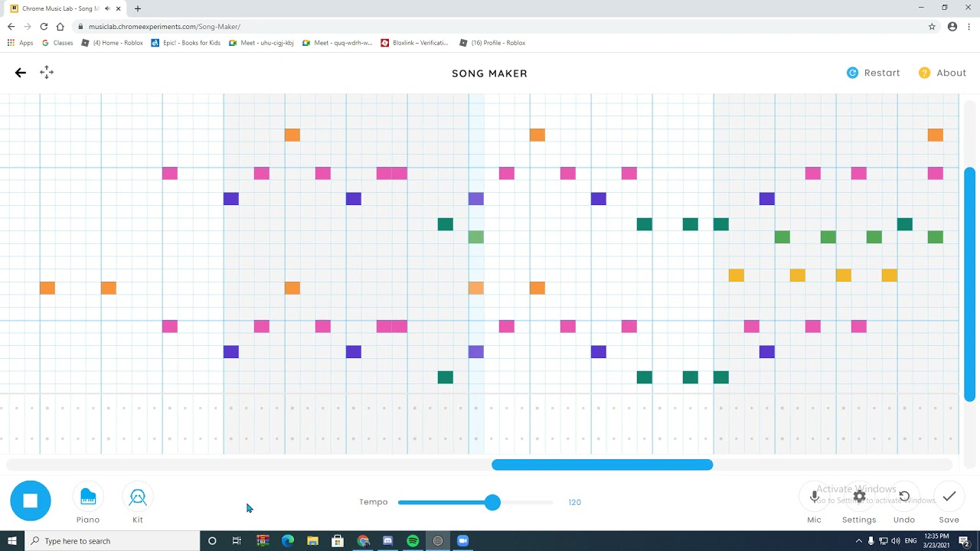Click the highlighted light-green note at playhead
The width and height of the screenshot is (980, 551).
(476, 237)
